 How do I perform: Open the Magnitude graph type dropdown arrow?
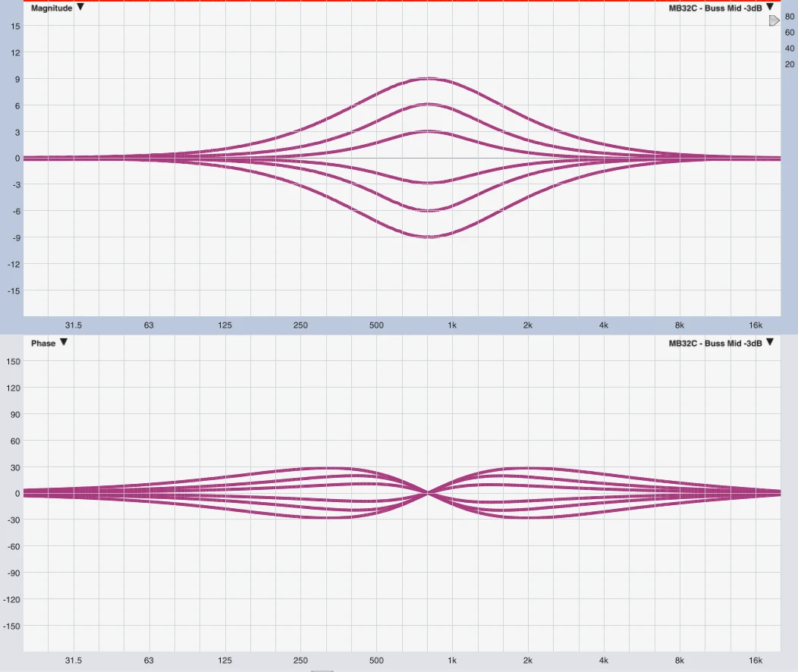pyautogui.click(x=80, y=7)
